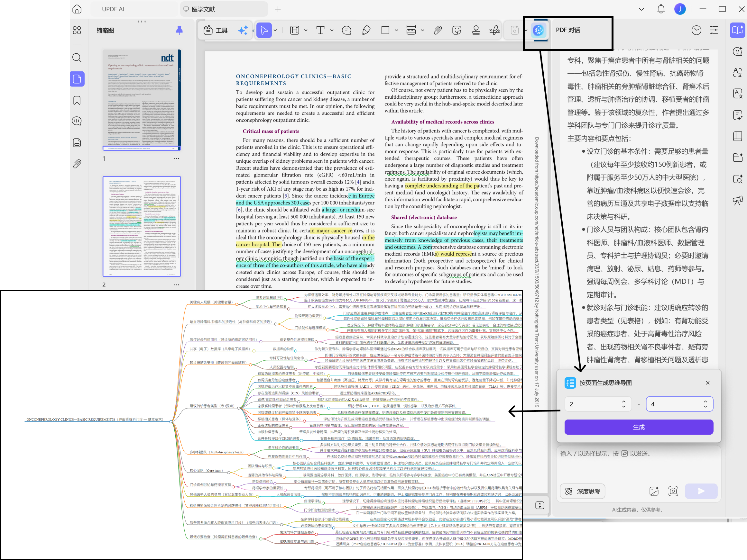Open the search panel in left sidebar
Image resolution: width=747 pixels, height=560 pixels.
point(77,58)
